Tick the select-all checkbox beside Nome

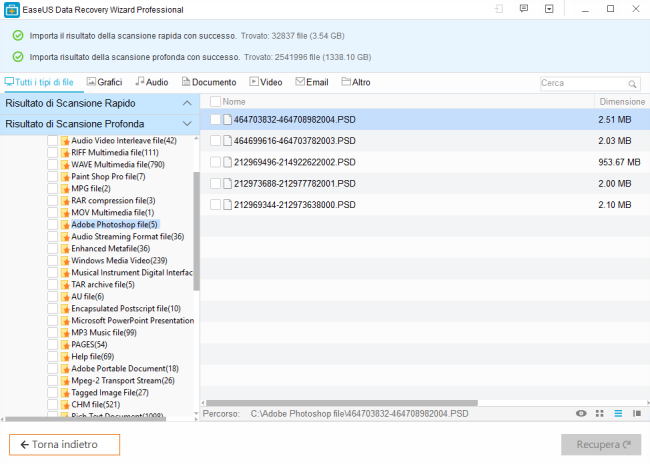pos(215,102)
